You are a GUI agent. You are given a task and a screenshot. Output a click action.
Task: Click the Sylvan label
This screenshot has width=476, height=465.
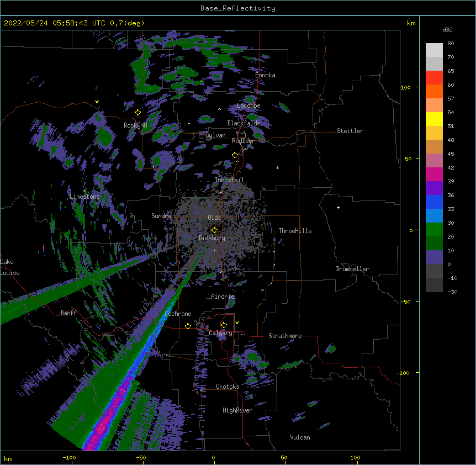coord(215,135)
